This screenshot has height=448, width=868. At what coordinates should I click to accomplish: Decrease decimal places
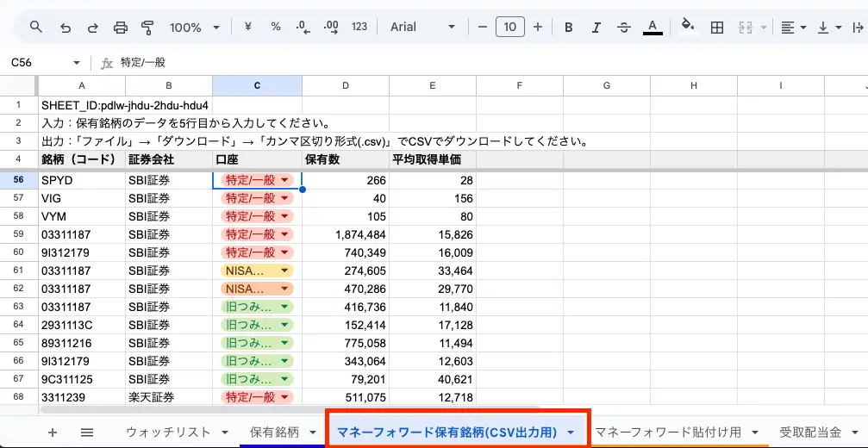pos(303,27)
